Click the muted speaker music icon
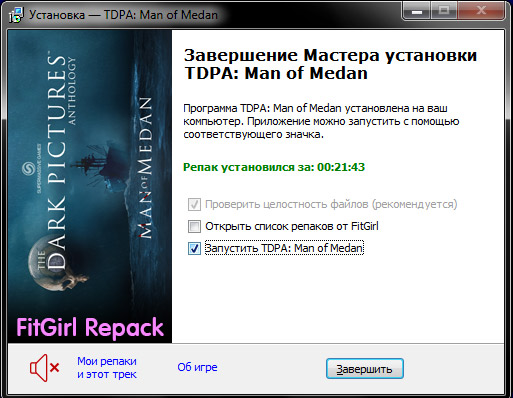 tap(44, 368)
